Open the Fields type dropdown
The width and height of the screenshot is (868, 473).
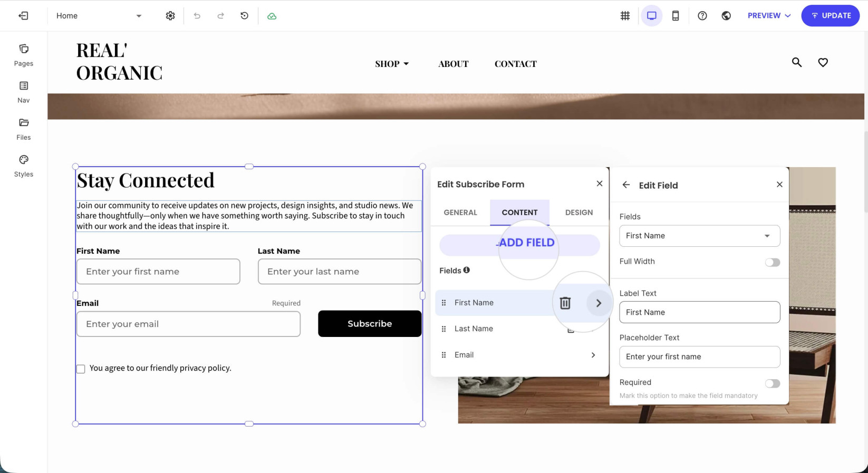click(x=700, y=236)
